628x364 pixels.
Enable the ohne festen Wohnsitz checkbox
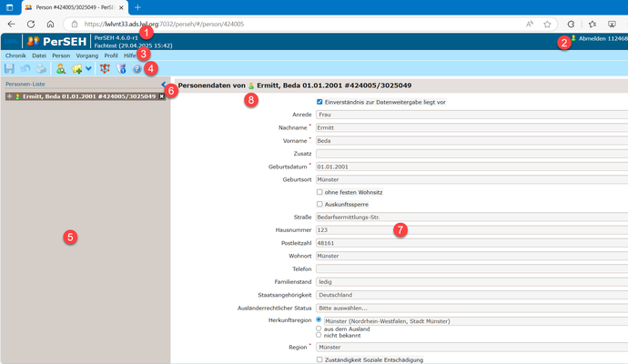(319, 192)
